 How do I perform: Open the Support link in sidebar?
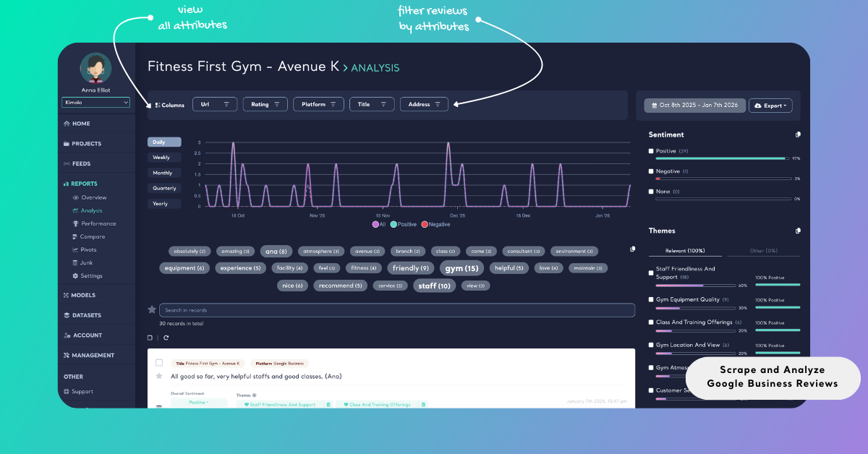click(x=82, y=391)
